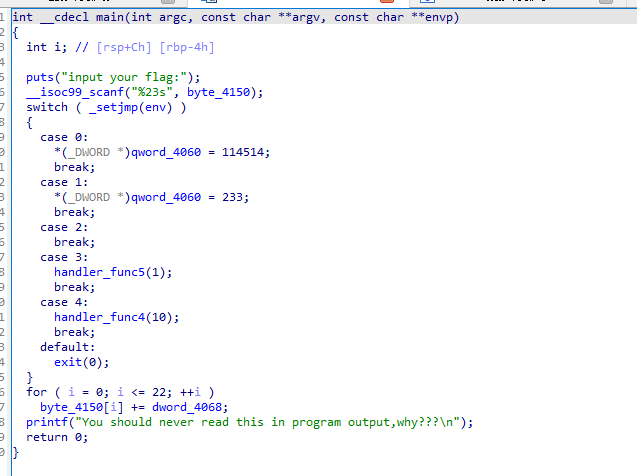Viewport: 637px width, 476px height.
Task: Click the exit(0) call under default
Action: pos(78,362)
